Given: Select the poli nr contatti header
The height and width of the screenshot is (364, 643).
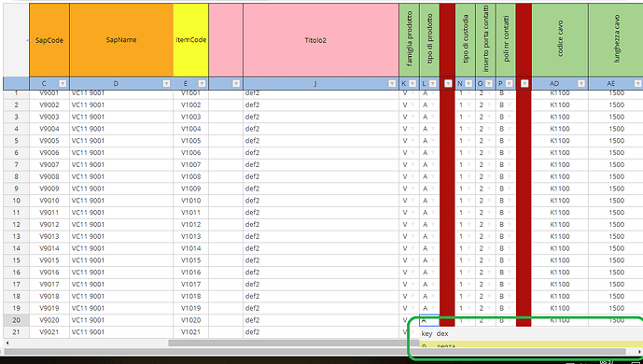Looking at the screenshot, I should tap(506, 40).
